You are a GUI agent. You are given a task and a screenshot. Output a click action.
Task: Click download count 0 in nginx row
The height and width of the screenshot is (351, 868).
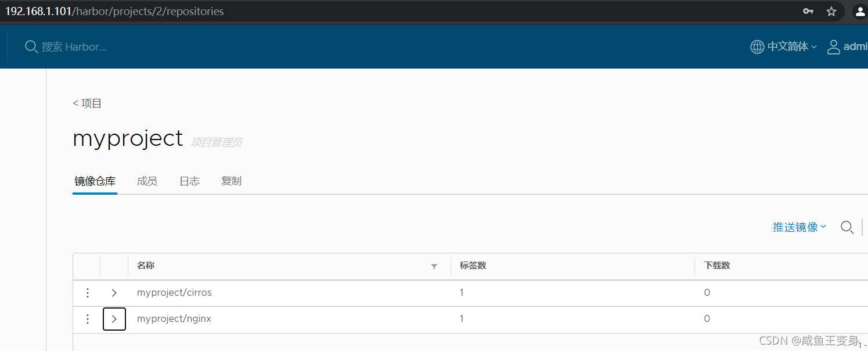707,319
